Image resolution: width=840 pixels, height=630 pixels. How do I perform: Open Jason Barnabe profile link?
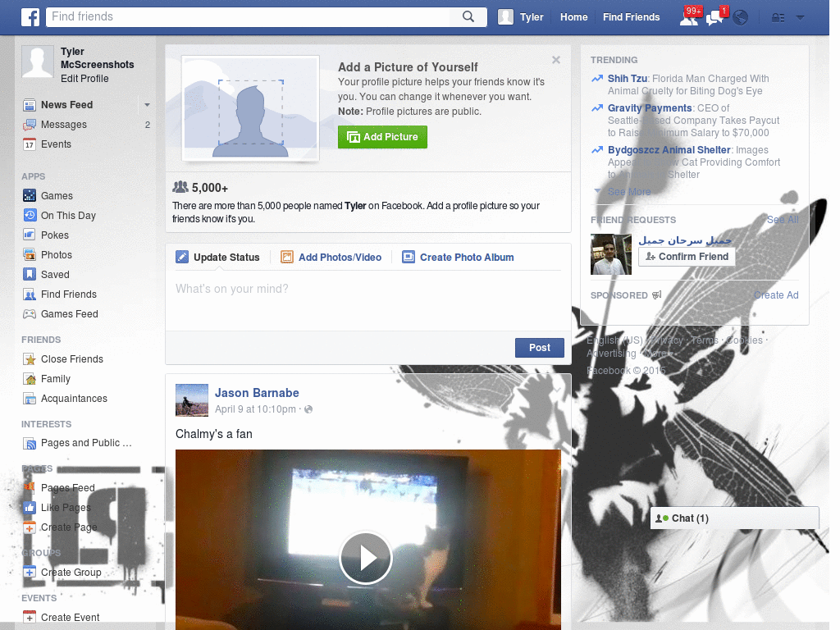pos(257,393)
